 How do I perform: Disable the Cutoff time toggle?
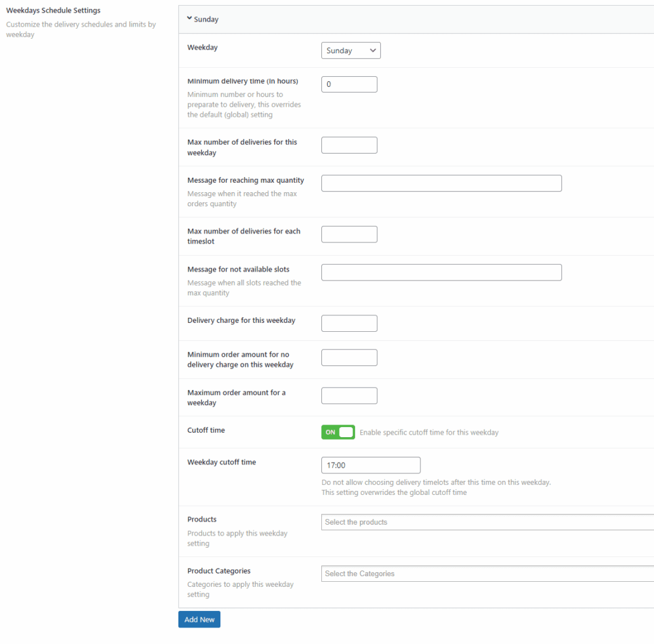(x=338, y=431)
